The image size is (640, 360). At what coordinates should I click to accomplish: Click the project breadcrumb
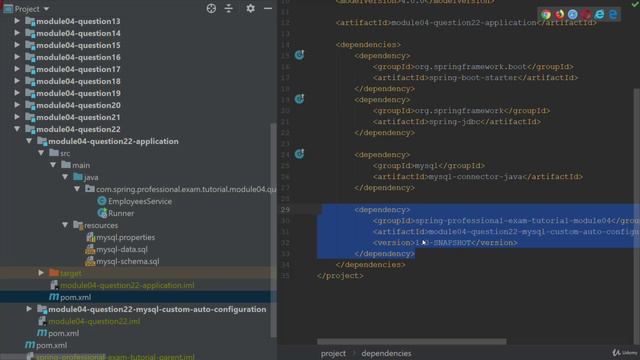(333, 353)
